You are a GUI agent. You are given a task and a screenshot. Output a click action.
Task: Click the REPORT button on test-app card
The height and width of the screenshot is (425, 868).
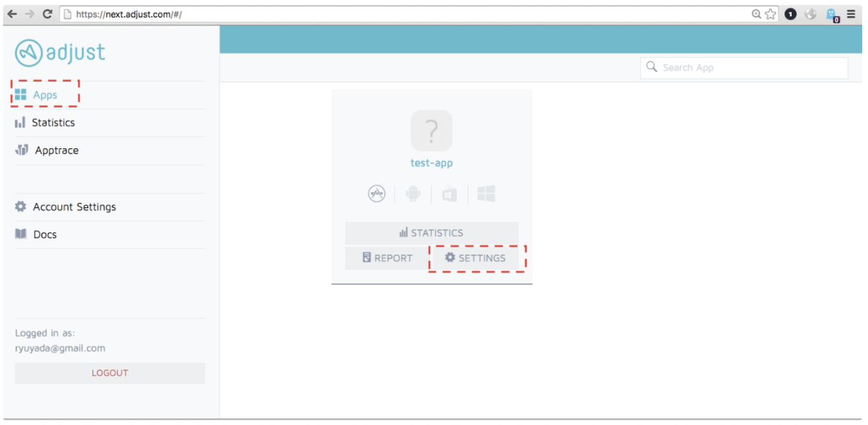387,258
